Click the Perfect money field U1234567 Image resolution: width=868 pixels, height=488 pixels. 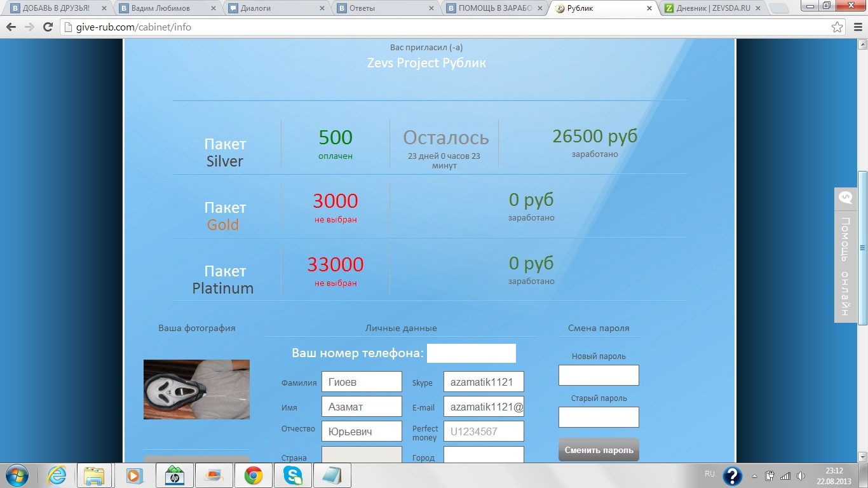pos(484,431)
